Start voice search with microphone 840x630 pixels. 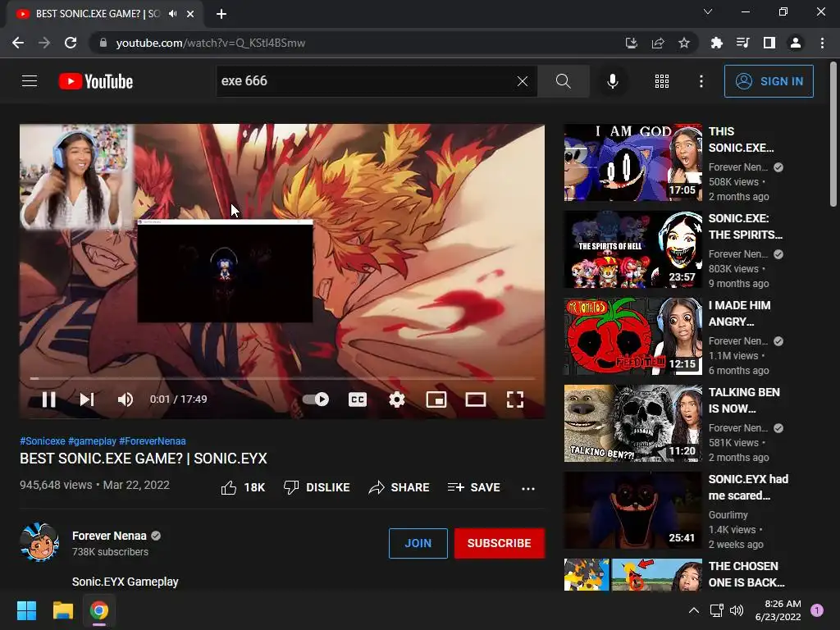(612, 81)
